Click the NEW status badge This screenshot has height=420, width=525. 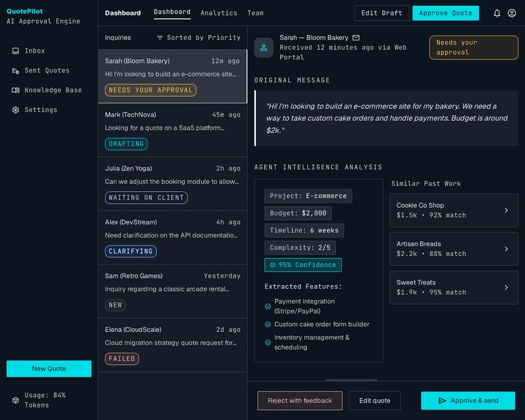115,305
